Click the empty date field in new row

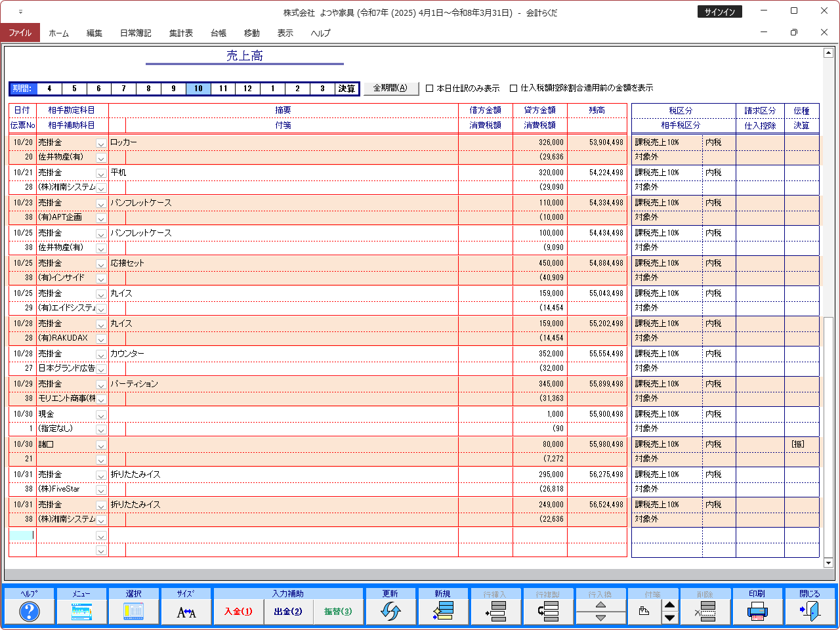click(22, 535)
